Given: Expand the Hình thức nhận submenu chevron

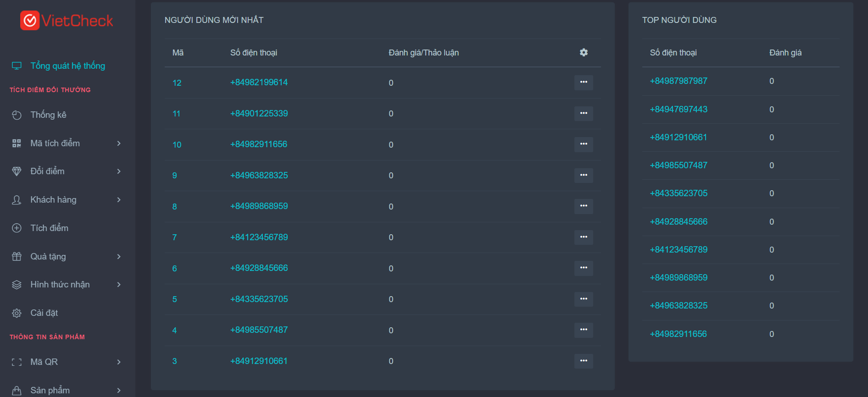Looking at the screenshot, I should pos(119,285).
